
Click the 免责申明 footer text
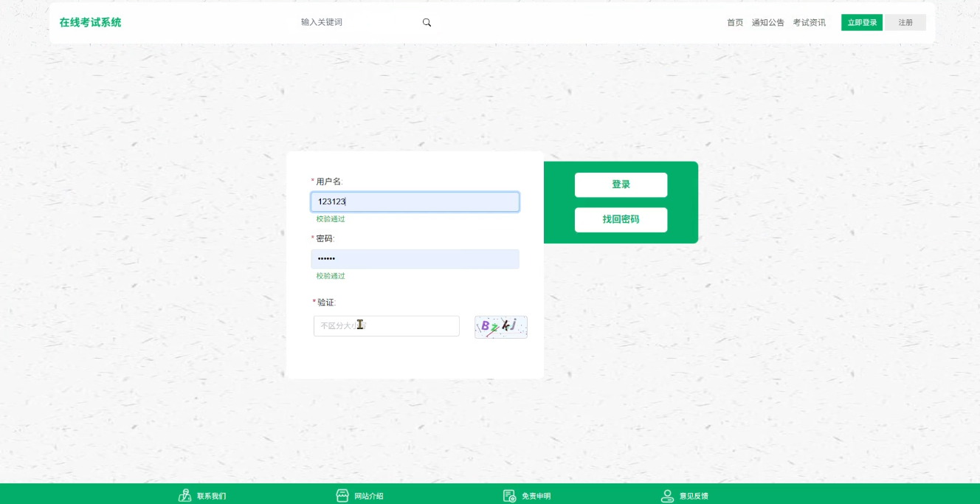tap(536, 497)
